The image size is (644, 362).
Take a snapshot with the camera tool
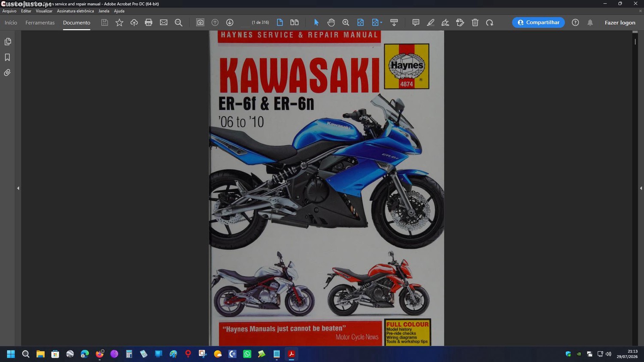coord(200,22)
